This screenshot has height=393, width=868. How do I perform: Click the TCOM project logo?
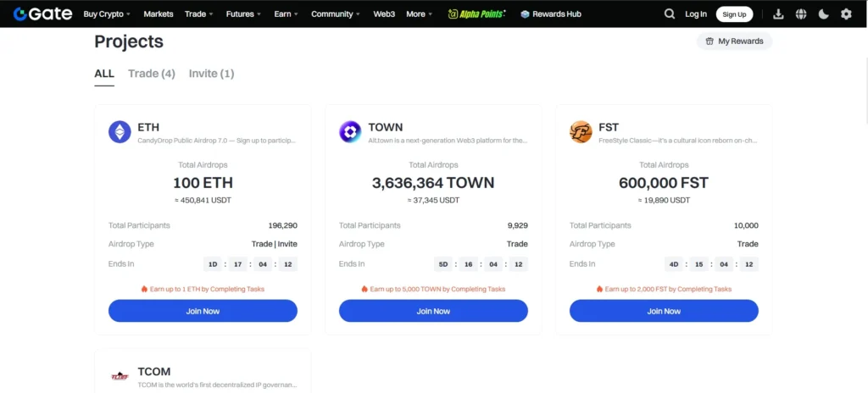click(120, 376)
